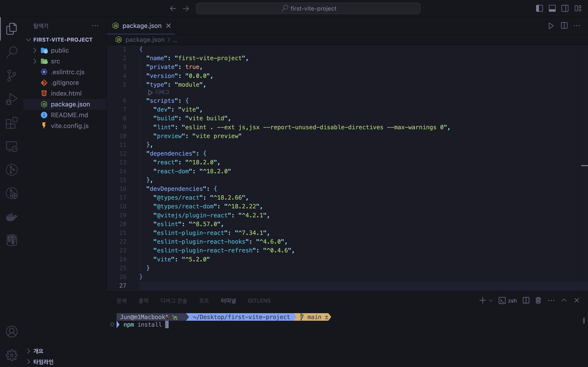Open the Run and Debug view
Screen dimensions: 588x367
click(x=12, y=99)
